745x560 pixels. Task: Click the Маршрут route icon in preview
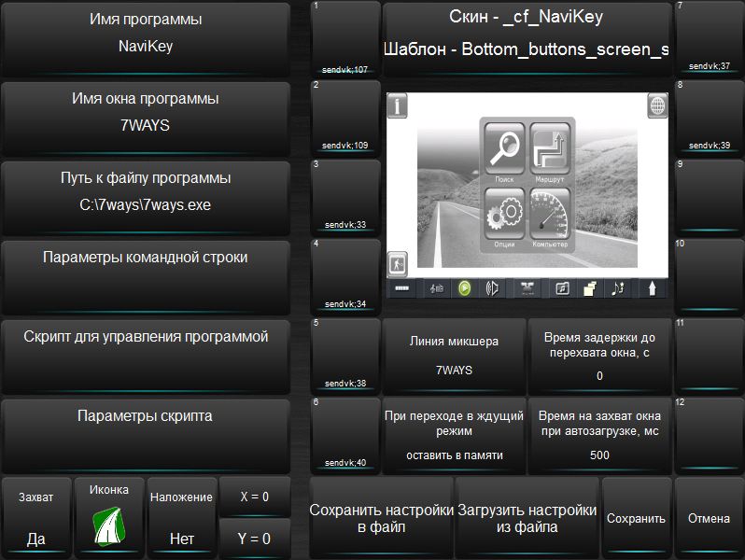coord(550,150)
